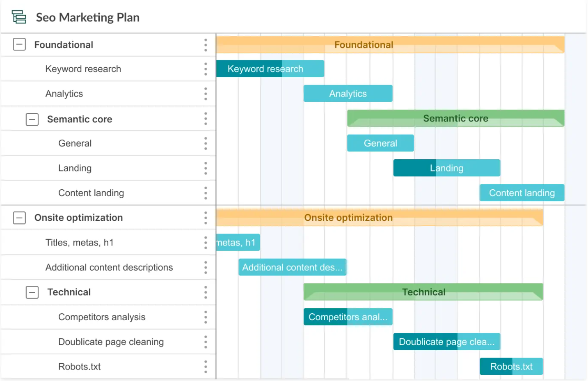Click the Analytics bar on the timeline
Image resolution: width=588 pixels, height=381 pixels.
(x=348, y=94)
